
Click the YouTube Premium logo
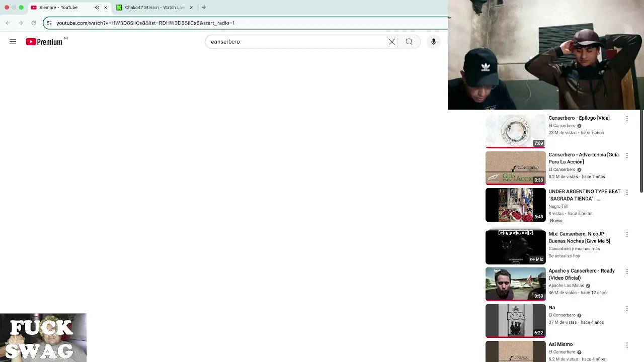(x=46, y=42)
